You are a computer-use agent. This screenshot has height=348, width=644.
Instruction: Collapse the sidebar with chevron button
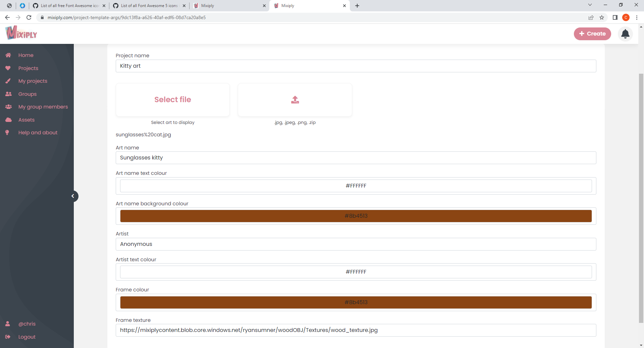(73, 196)
